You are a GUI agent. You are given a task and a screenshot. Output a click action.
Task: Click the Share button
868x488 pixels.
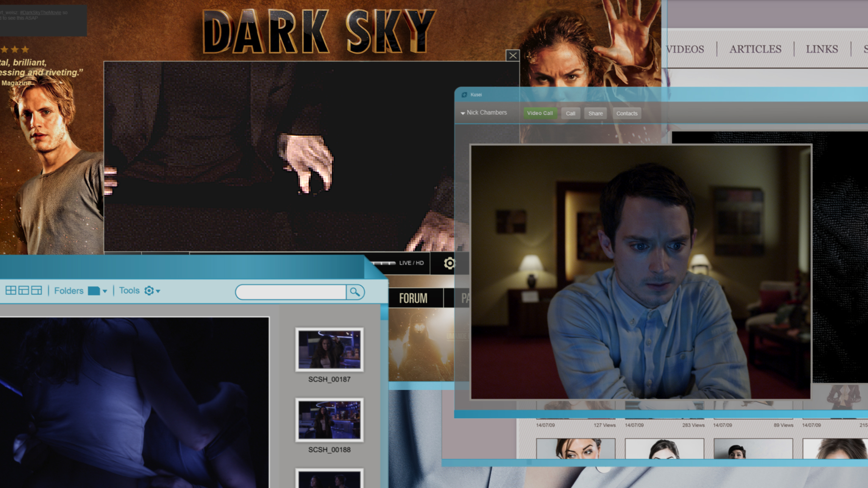(595, 114)
